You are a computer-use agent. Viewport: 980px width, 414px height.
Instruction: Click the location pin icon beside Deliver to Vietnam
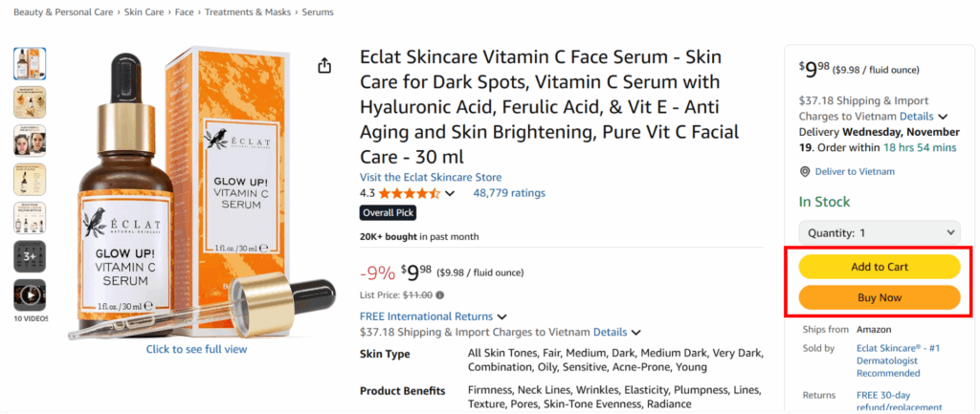coord(805,172)
